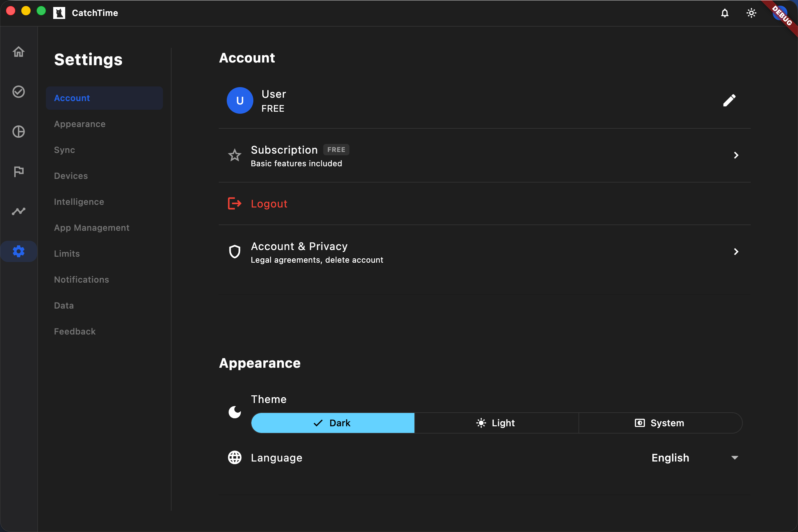Screen dimensions: 798x532
Task: Open the Feedback settings page
Action: coord(74,331)
